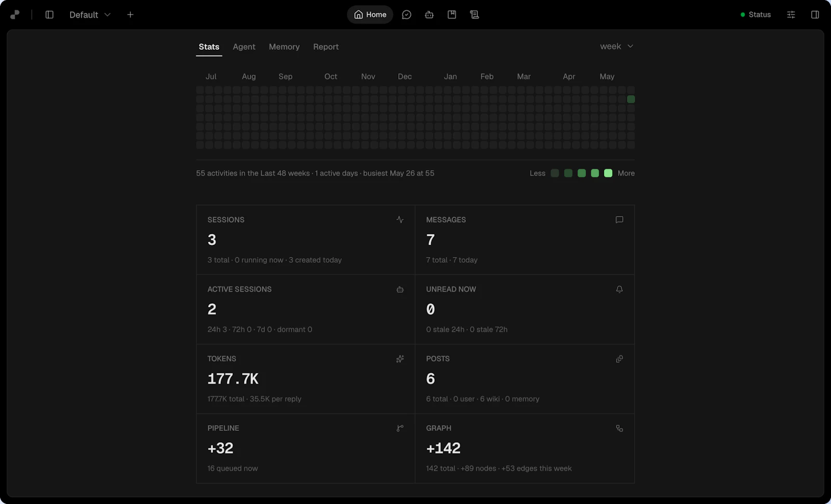Open the bookmark page icon in top bar
This screenshot has height=504, width=831.
click(452, 15)
